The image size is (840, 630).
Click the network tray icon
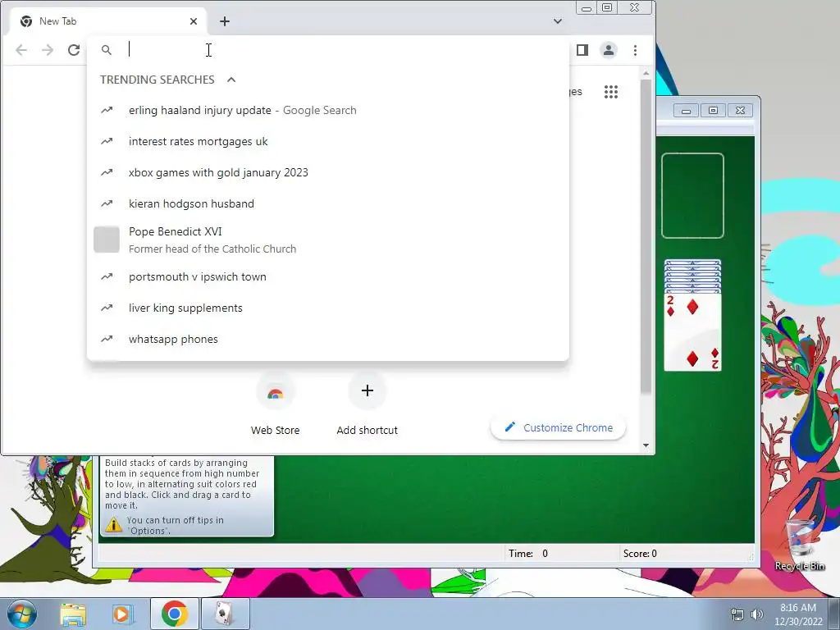(737, 614)
